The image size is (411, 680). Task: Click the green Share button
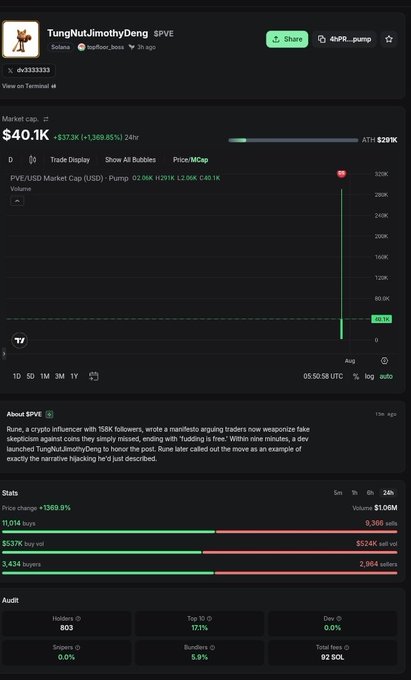(287, 39)
